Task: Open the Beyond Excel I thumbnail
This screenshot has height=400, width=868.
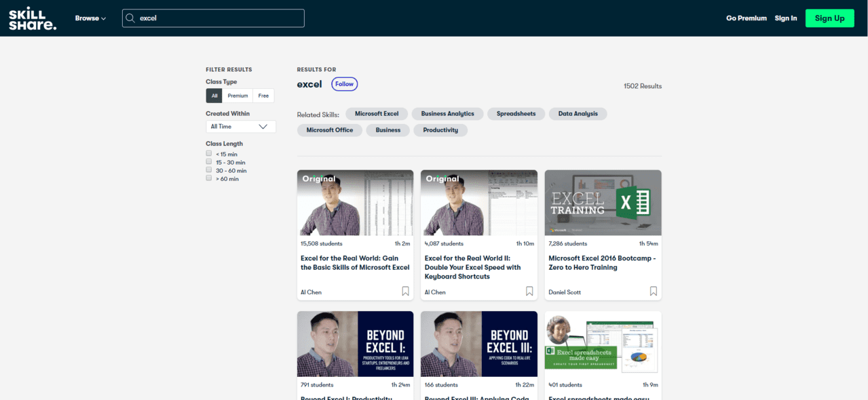Action: (355, 344)
